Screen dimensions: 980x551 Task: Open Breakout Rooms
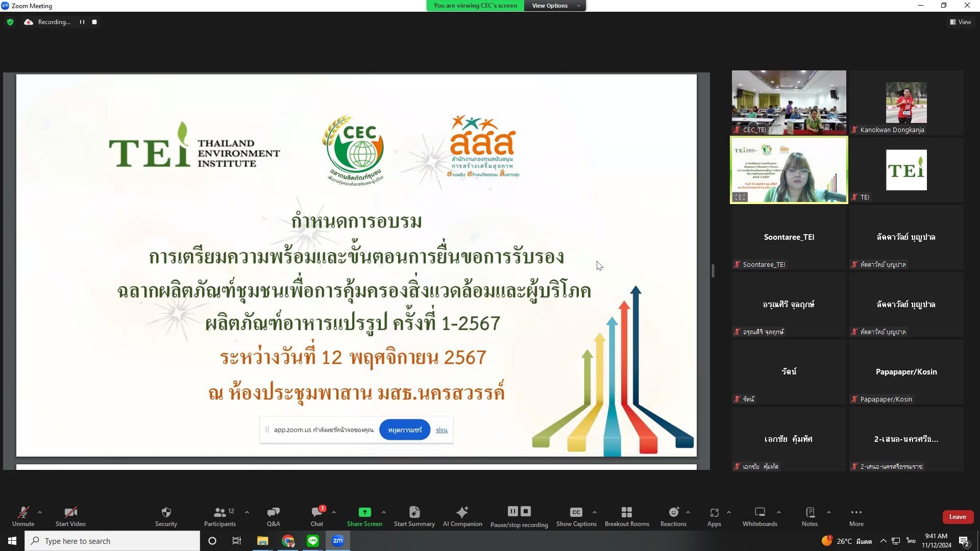coord(627,512)
